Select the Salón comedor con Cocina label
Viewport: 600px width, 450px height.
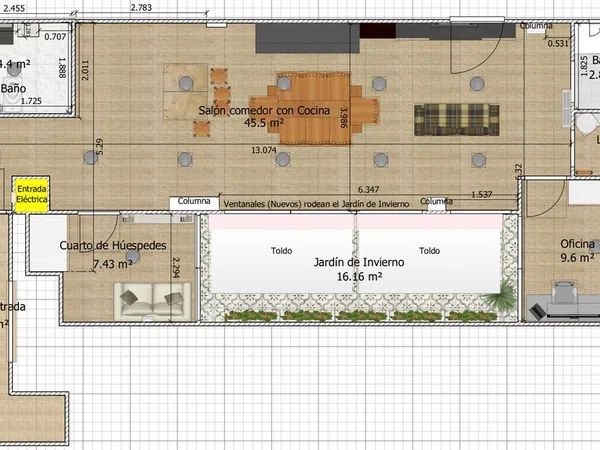(x=264, y=111)
